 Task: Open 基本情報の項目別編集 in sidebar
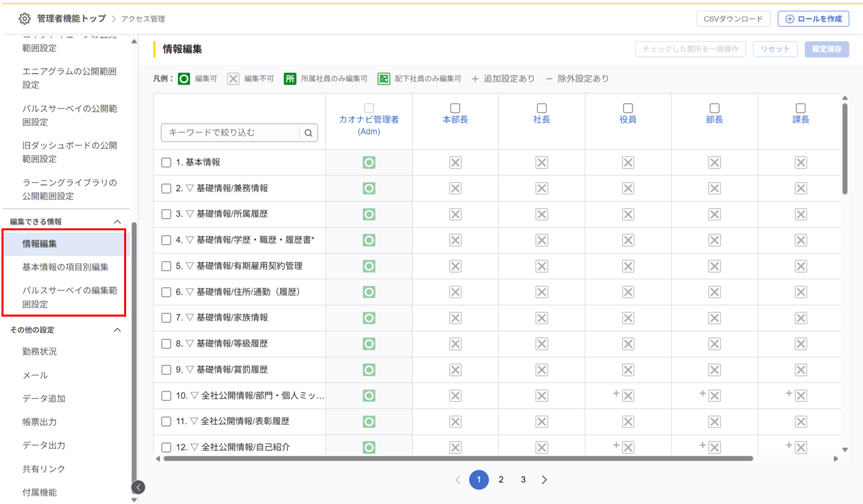coord(65,267)
